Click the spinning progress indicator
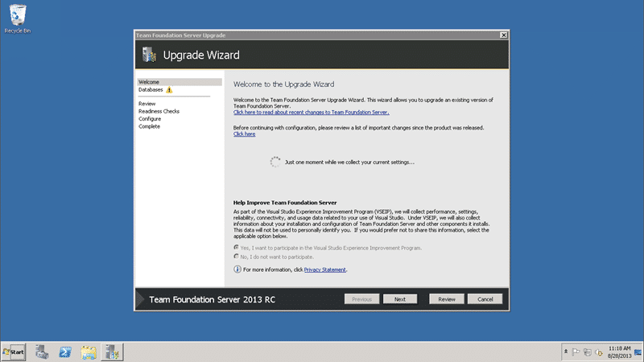 275,162
